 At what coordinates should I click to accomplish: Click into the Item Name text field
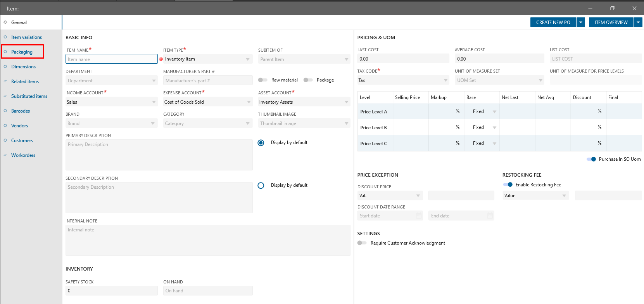(x=112, y=59)
